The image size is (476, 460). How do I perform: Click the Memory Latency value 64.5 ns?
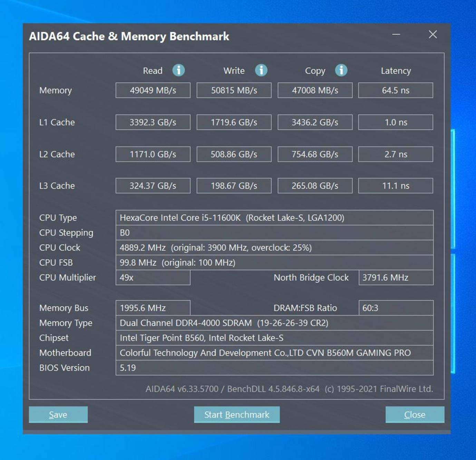(396, 90)
